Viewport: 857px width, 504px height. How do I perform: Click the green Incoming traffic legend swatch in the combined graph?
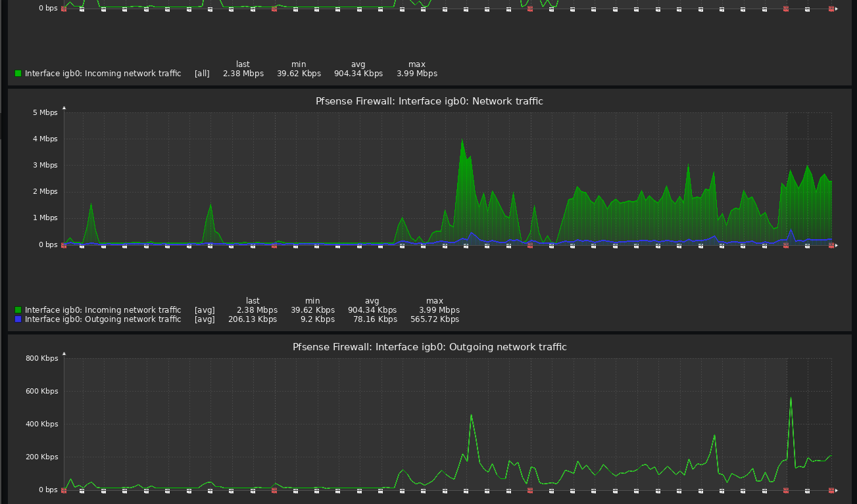18,310
